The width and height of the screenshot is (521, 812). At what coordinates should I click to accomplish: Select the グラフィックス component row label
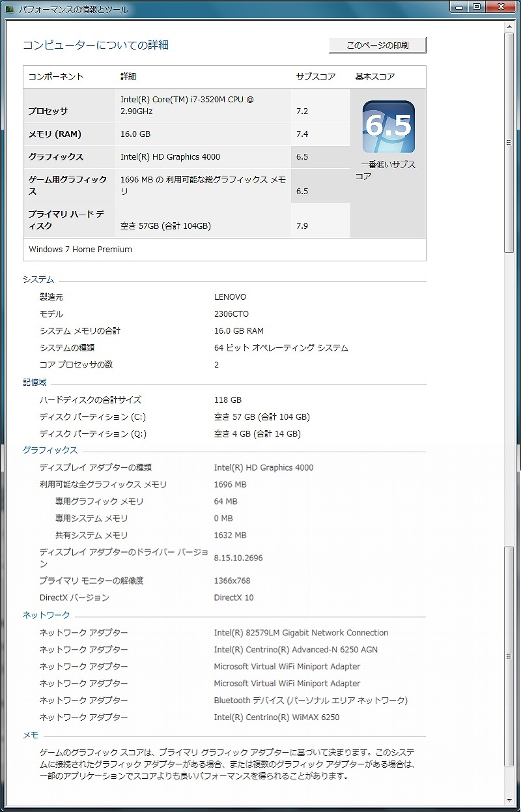pyautogui.click(x=55, y=157)
